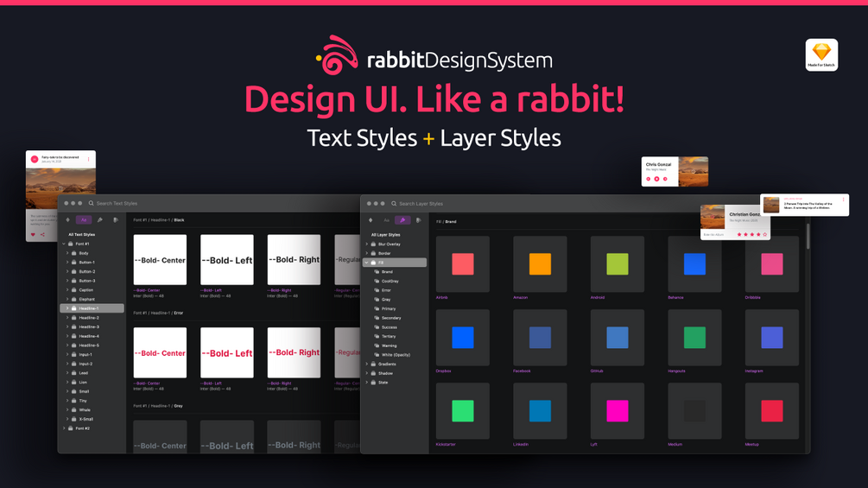Image resolution: width=868 pixels, height=488 pixels.
Task: Collapse the Font #1 group
Action: [64, 244]
